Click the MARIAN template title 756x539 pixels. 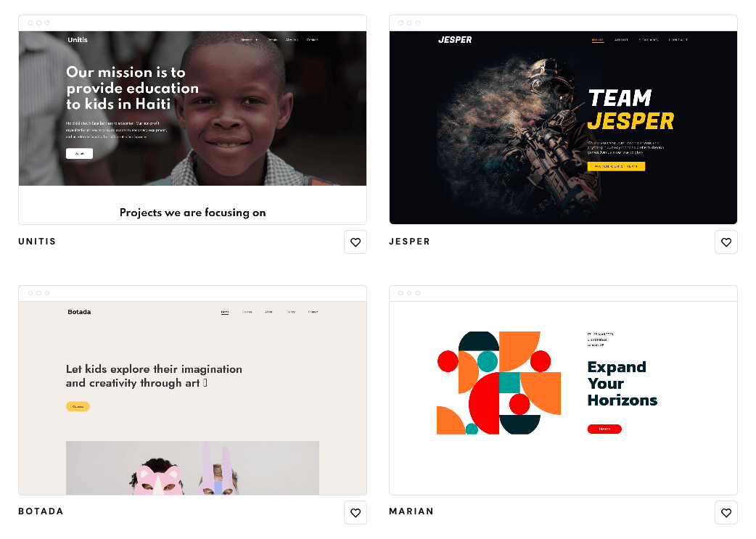click(x=411, y=511)
